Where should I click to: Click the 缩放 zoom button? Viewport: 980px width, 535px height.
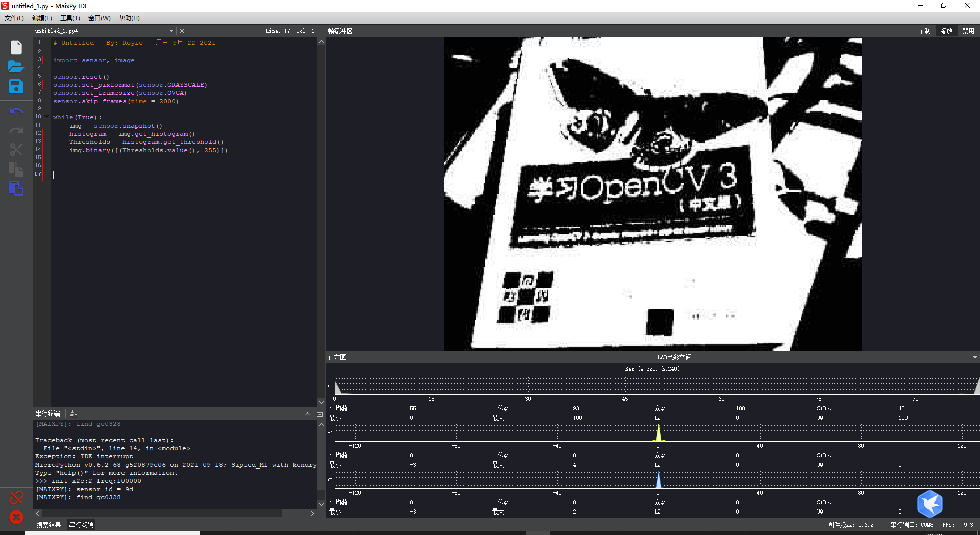[946, 31]
